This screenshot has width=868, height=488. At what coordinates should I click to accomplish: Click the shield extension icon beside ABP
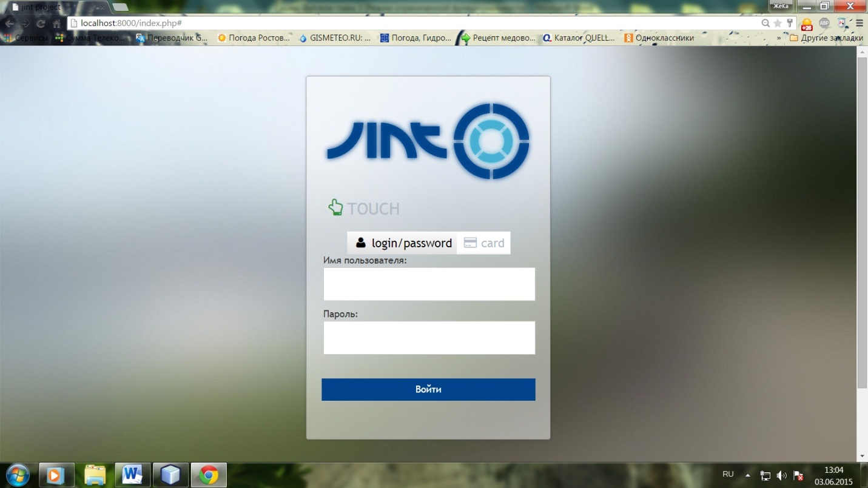[x=842, y=23]
